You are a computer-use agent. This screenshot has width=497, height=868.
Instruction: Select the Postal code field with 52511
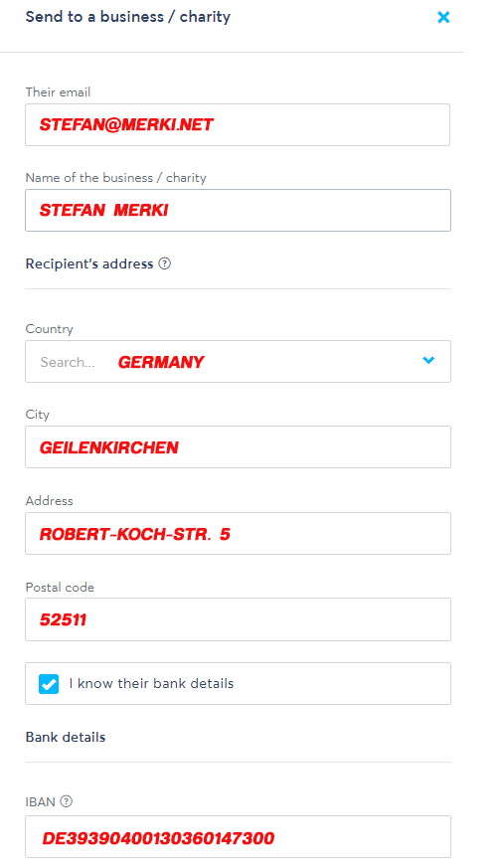pyautogui.click(x=238, y=619)
